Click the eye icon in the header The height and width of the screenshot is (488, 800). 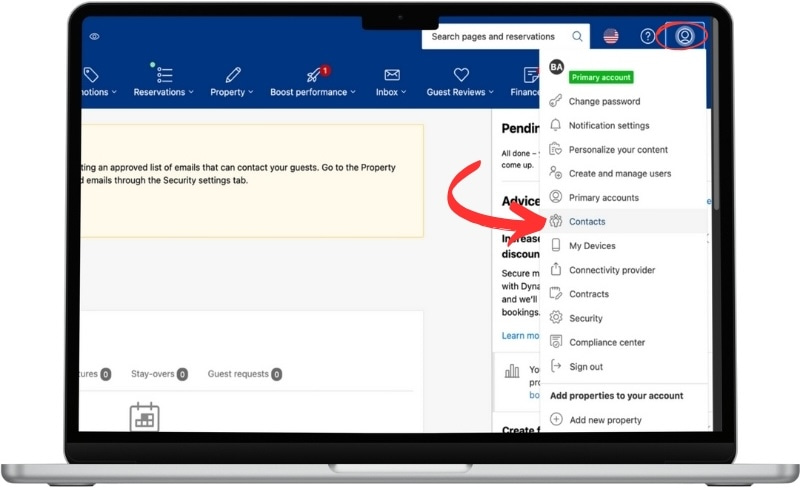(x=94, y=36)
